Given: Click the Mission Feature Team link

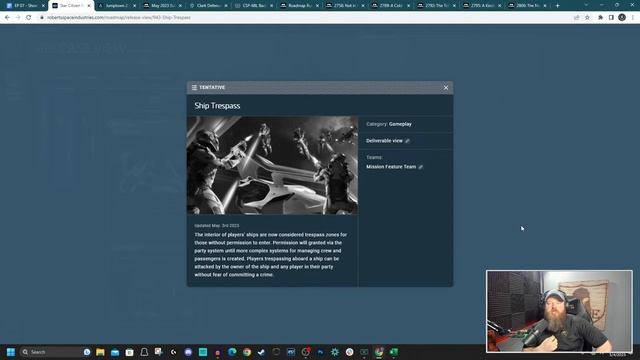Looking at the screenshot, I should coord(391,167).
